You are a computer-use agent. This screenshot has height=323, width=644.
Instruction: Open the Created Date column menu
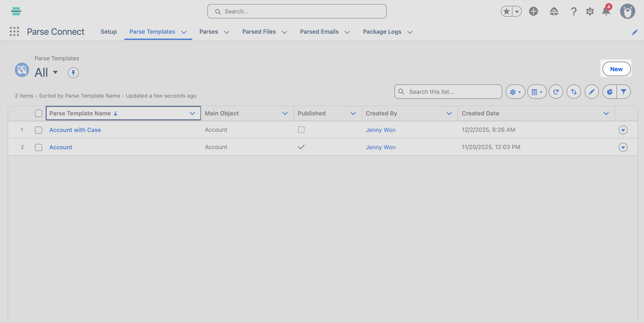click(x=606, y=113)
